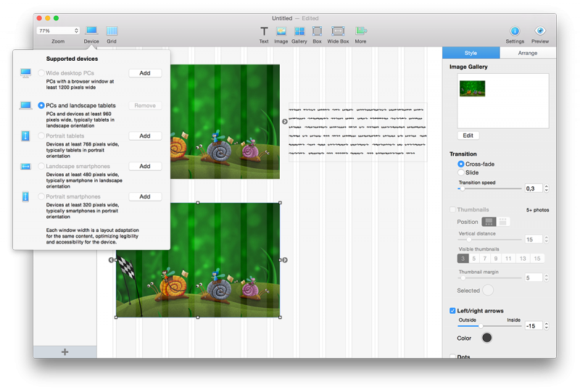This screenshot has width=580, height=392.
Task: Select the Slide transition radio button
Action: coord(461,172)
